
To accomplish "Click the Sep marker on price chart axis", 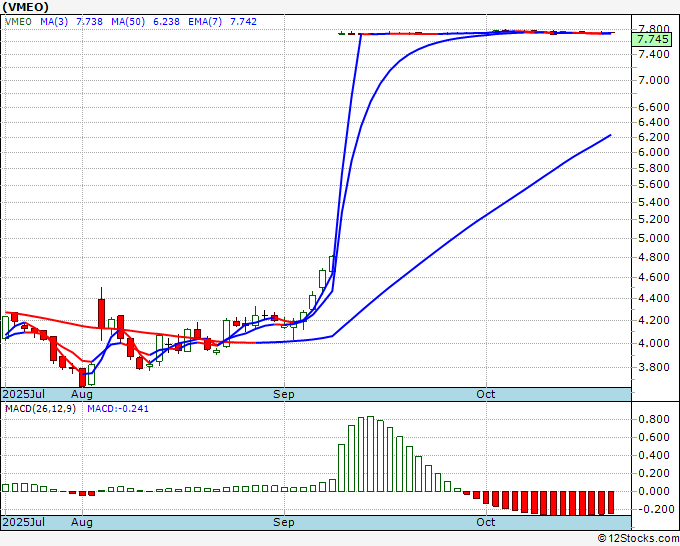I will (x=285, y=393).
